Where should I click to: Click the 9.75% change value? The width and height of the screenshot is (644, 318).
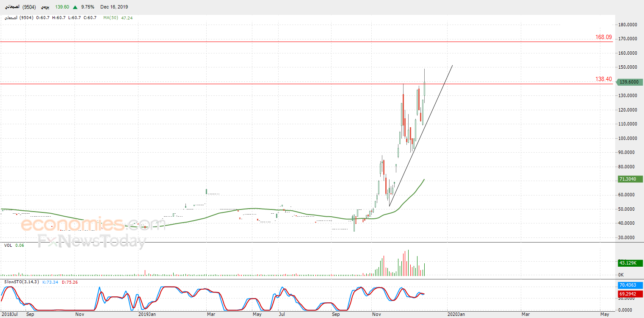pos(87,7)
